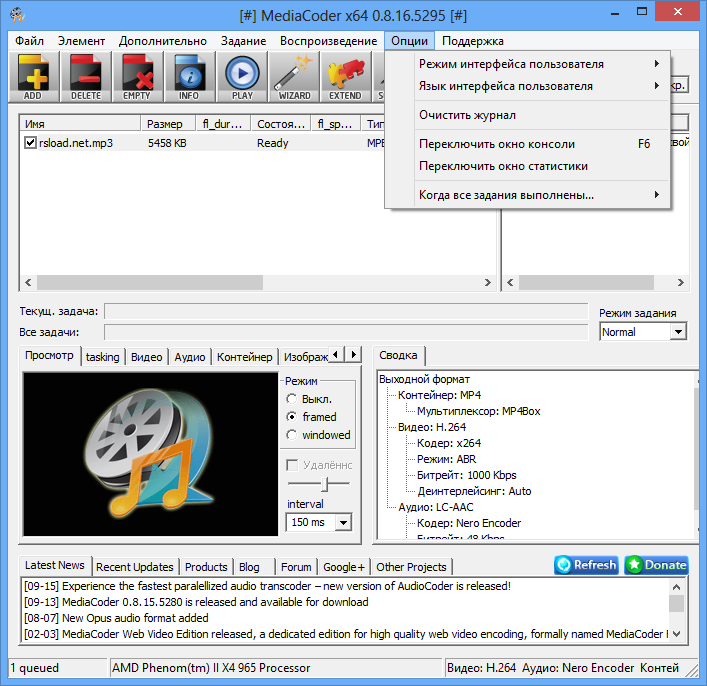Open the Products tab
The width and height of the screenshot is (707, 686).
click(206, 567)
